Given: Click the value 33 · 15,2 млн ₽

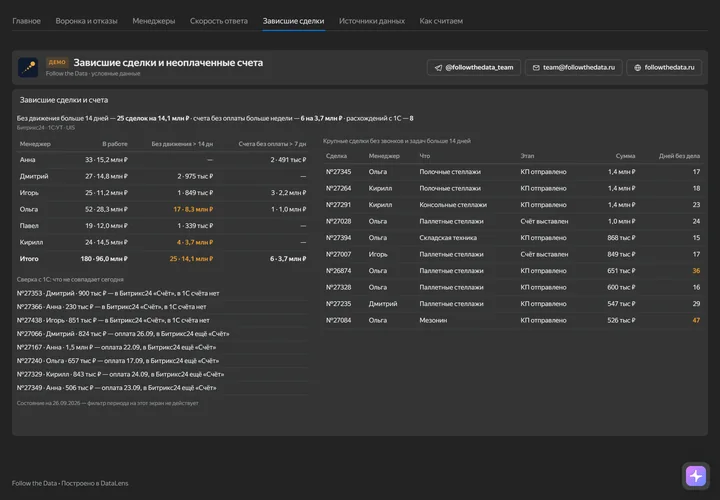Looking at the screenshot, I should click(106, 160).
